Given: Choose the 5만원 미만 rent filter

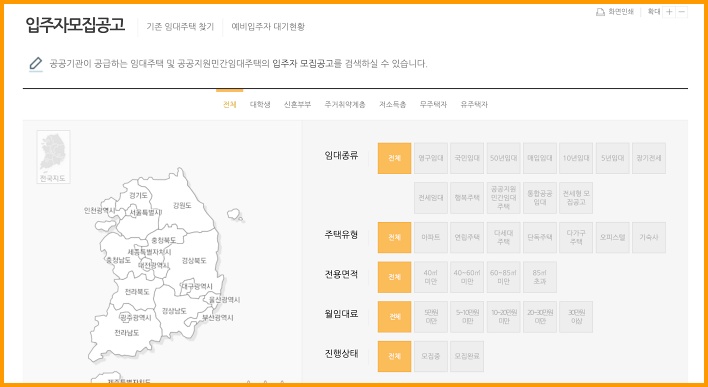Looking at the screenshot, I should tap(431, 317).
